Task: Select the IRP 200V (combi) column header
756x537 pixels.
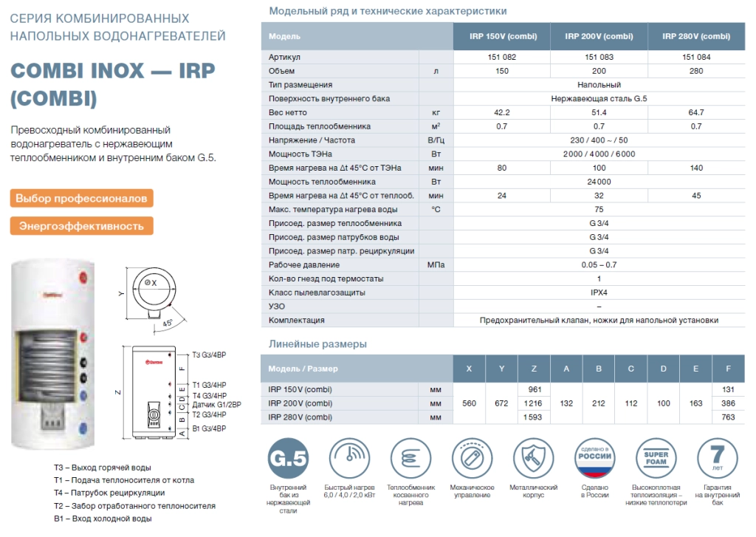Action: click(599, 36)
